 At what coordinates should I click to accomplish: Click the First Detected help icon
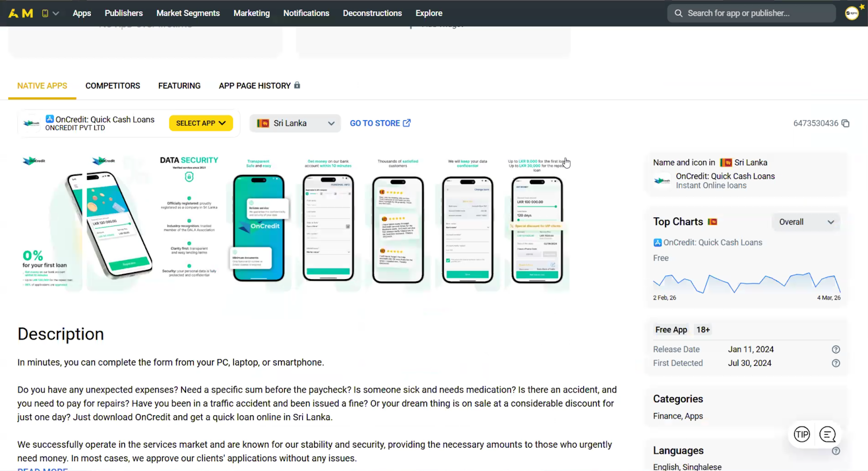[x=836, y=363]
